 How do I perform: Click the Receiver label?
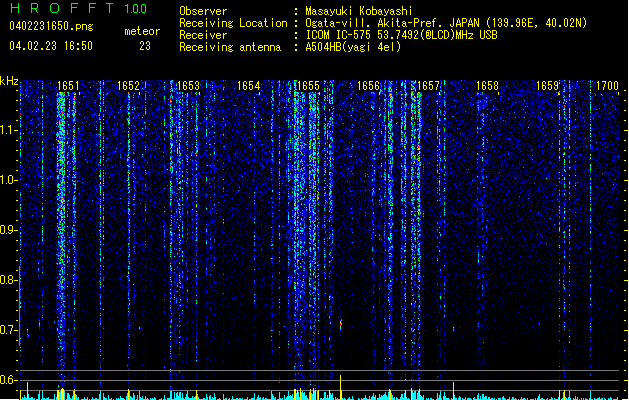203,35
